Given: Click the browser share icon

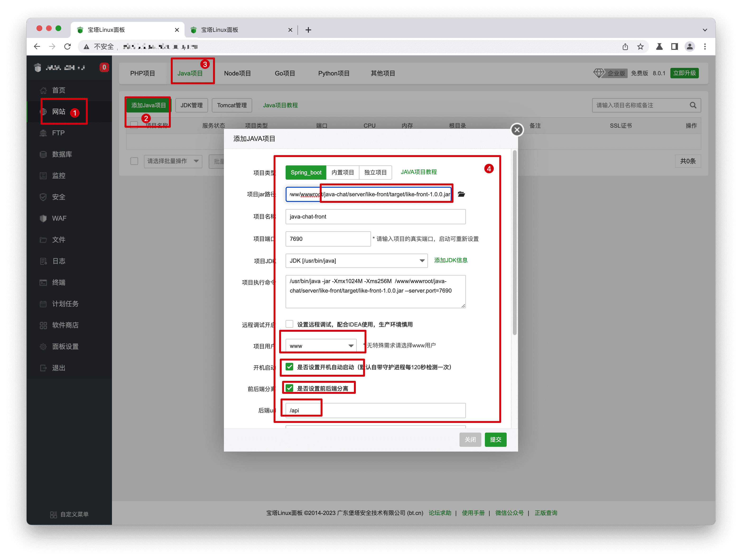Looking at the screenshot, I should pos(625,47).
